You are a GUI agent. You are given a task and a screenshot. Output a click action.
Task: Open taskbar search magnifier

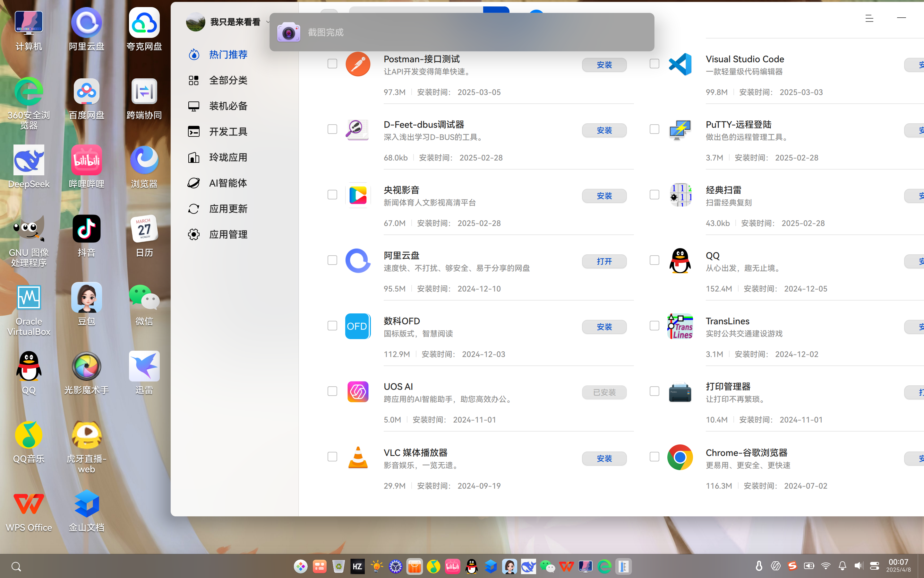(x=16, y=566)
